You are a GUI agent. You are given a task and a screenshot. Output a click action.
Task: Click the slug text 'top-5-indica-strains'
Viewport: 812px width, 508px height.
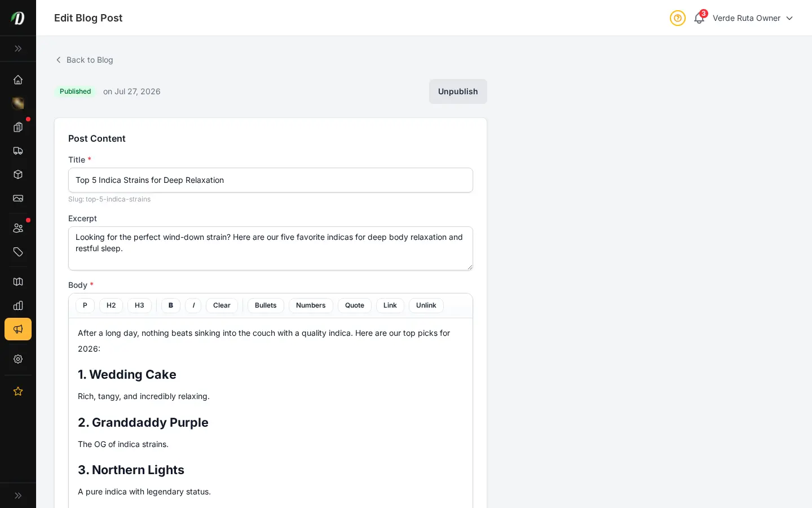click(118, 199)
